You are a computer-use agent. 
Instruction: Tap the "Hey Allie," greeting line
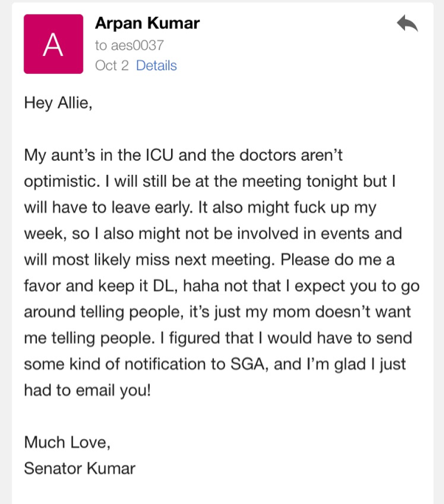(58, 103)
